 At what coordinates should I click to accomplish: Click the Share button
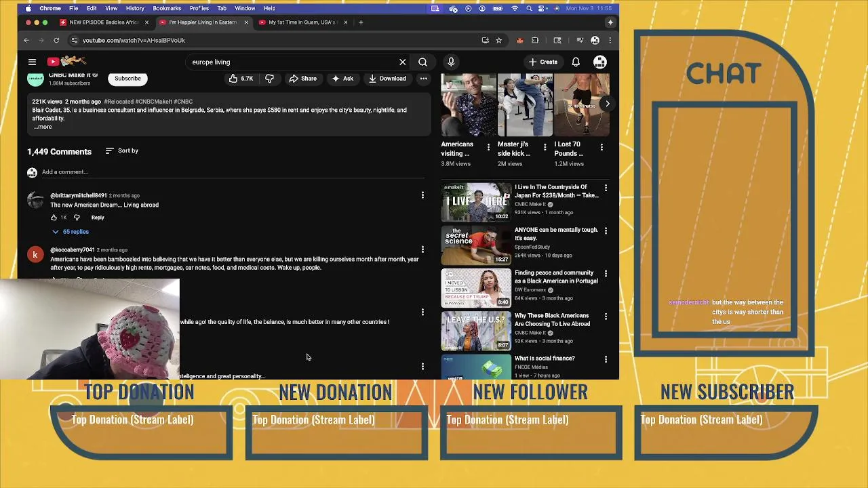tap(302, 79)
